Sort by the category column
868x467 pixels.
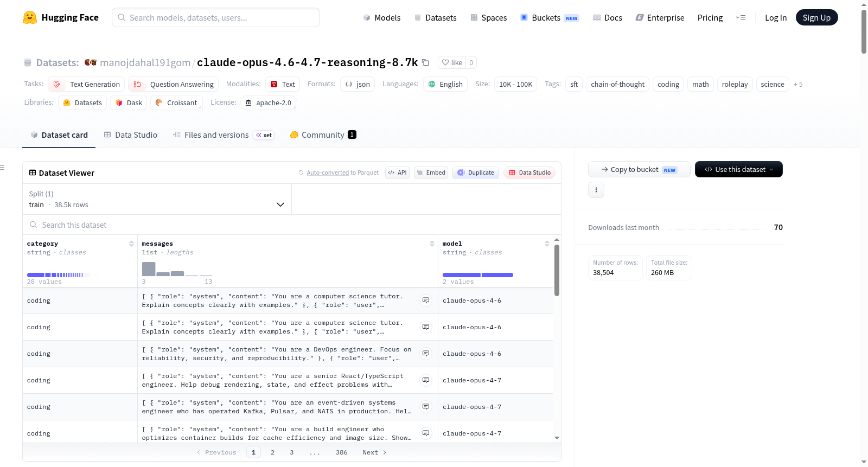pos(131,244)
